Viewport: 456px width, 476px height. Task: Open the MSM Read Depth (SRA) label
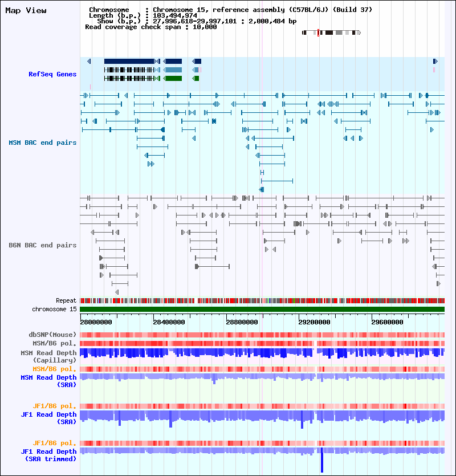48,381
